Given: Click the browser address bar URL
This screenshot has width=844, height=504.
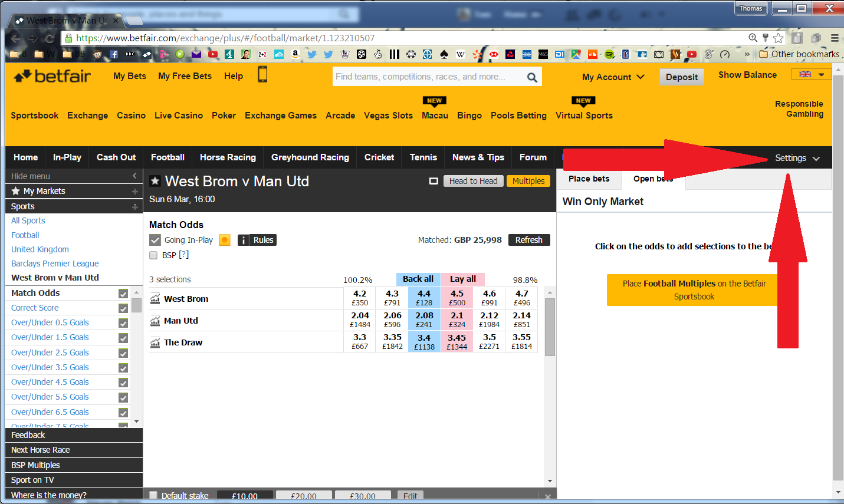Looking at the screenshot, I should [x=225, y=38].
